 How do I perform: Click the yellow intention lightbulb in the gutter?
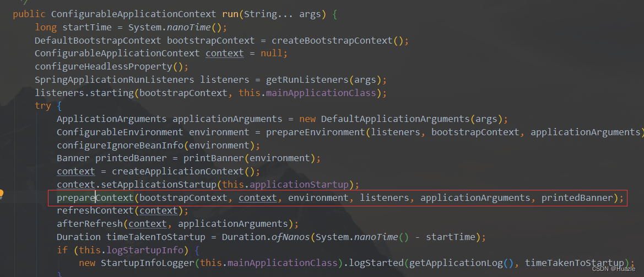(1, 194)
